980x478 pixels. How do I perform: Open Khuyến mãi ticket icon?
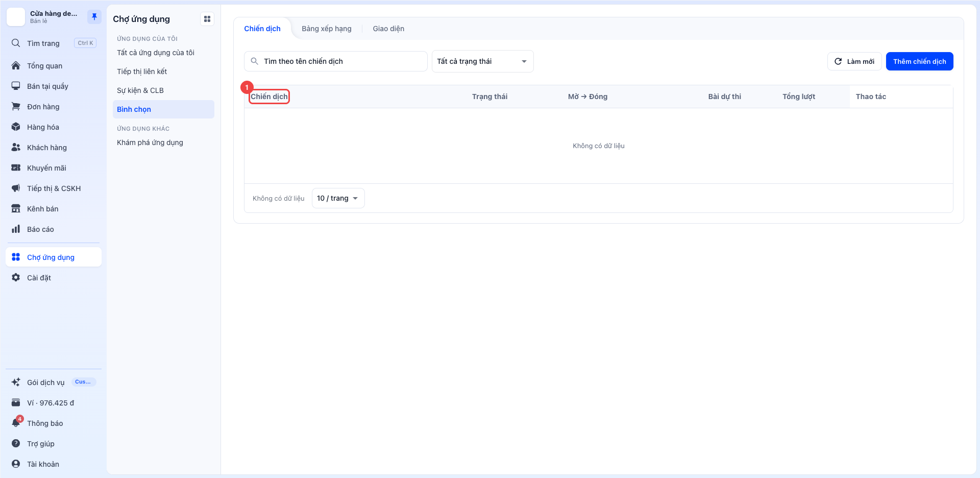16,168
